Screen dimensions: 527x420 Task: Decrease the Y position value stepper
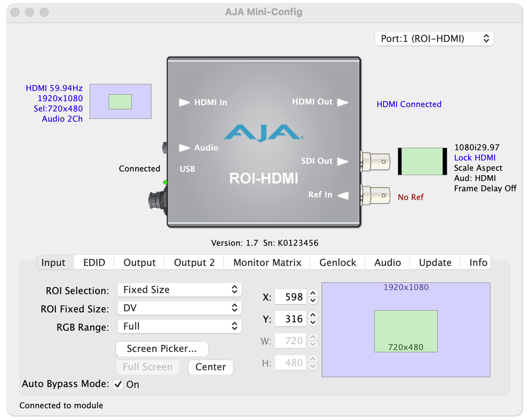(x=313, y=322)
